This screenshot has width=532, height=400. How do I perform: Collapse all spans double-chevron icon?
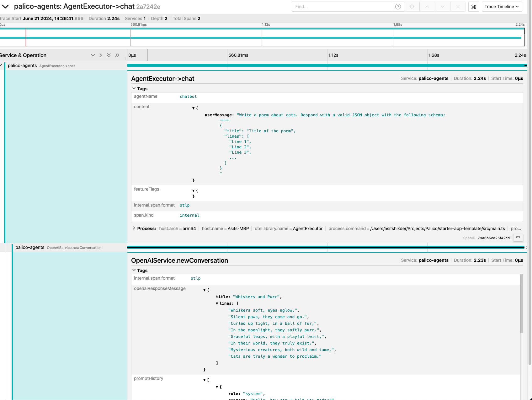point(109,55)
